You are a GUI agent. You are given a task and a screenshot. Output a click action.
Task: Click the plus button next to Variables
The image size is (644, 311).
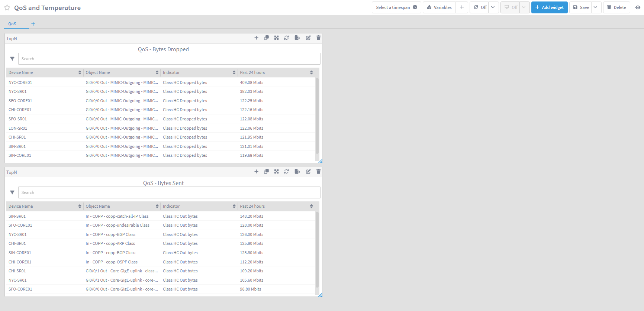tap(462, 7)
